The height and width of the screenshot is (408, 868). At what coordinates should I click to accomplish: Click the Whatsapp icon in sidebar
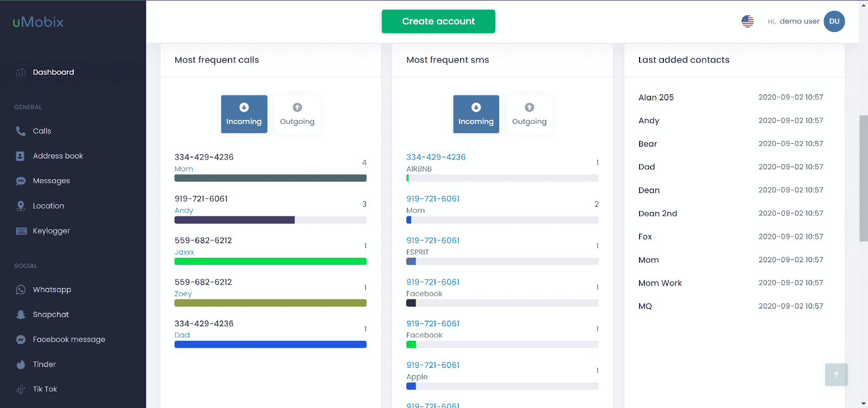(21, 290)
